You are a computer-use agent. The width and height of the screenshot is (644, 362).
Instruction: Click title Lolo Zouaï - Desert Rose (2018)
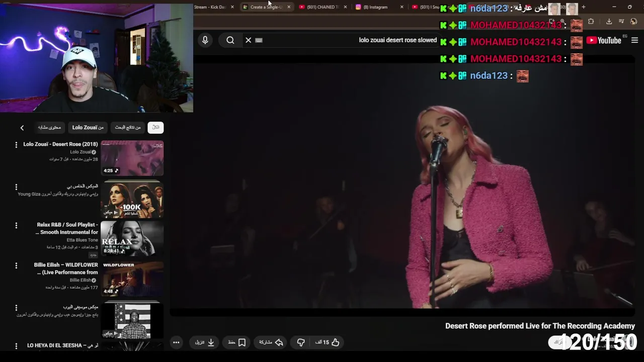point(60,144)
